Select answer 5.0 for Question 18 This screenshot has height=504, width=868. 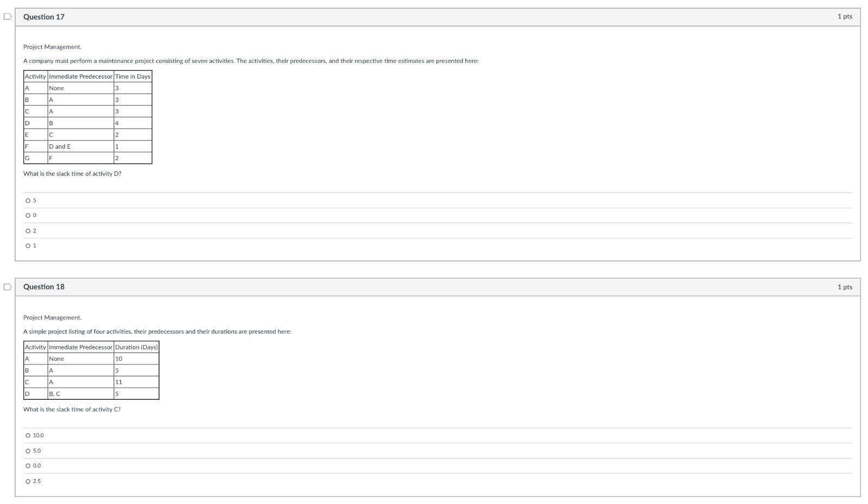(28, 450)
